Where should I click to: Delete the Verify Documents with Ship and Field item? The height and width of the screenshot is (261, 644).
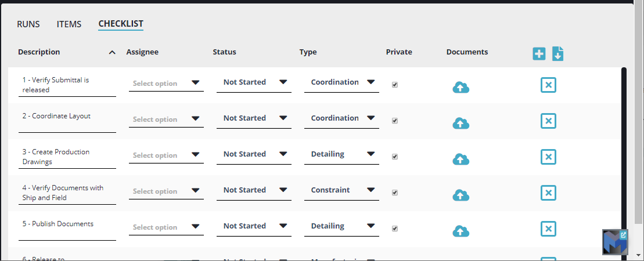point(548,193)
